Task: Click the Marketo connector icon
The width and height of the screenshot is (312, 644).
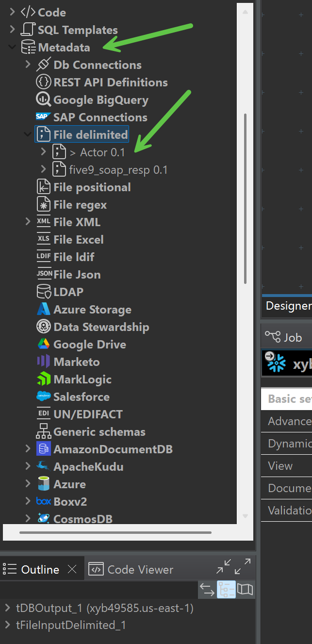Action: 43,362
